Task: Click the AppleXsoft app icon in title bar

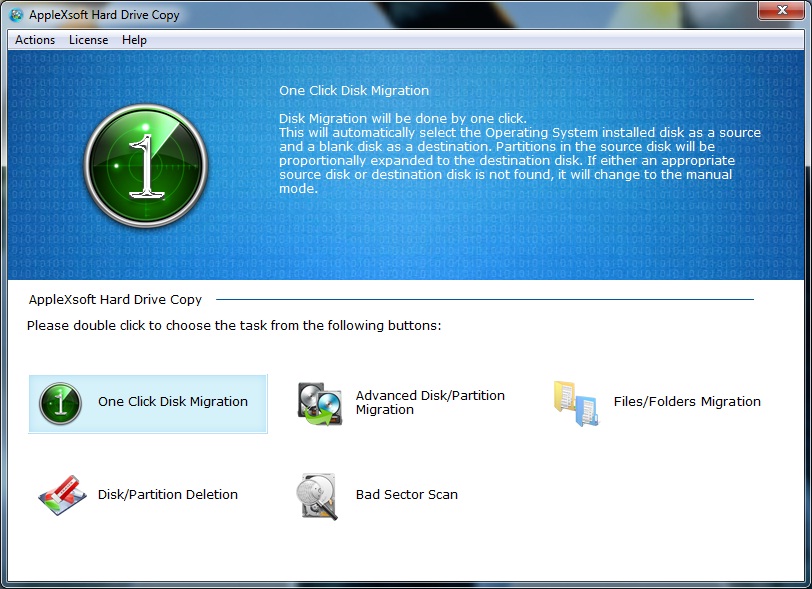Action: [x=17, y=15]
